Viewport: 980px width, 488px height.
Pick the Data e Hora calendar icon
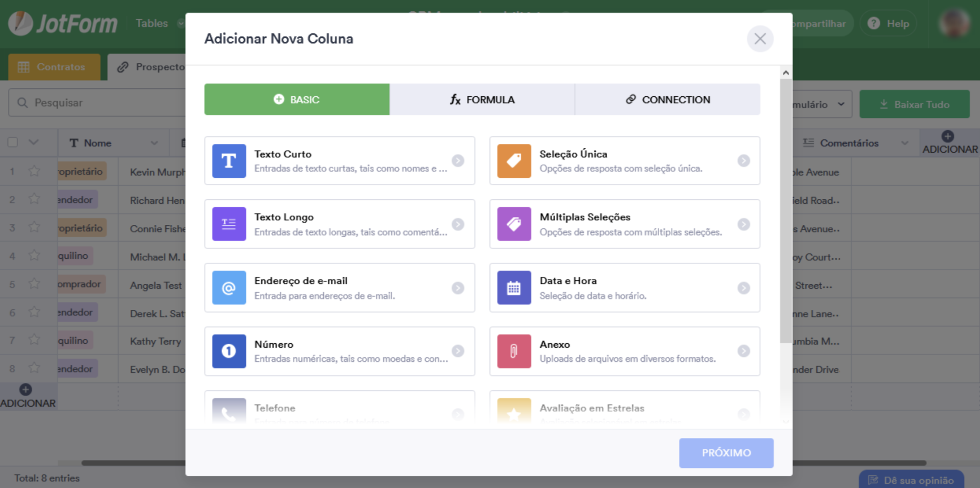[x=514, y=288]
